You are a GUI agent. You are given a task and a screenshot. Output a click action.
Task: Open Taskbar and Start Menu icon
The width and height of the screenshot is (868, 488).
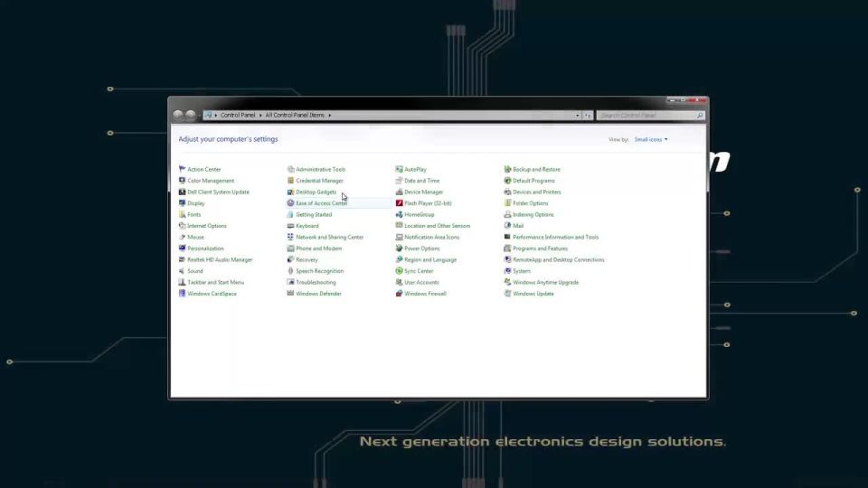coord(182,282)
